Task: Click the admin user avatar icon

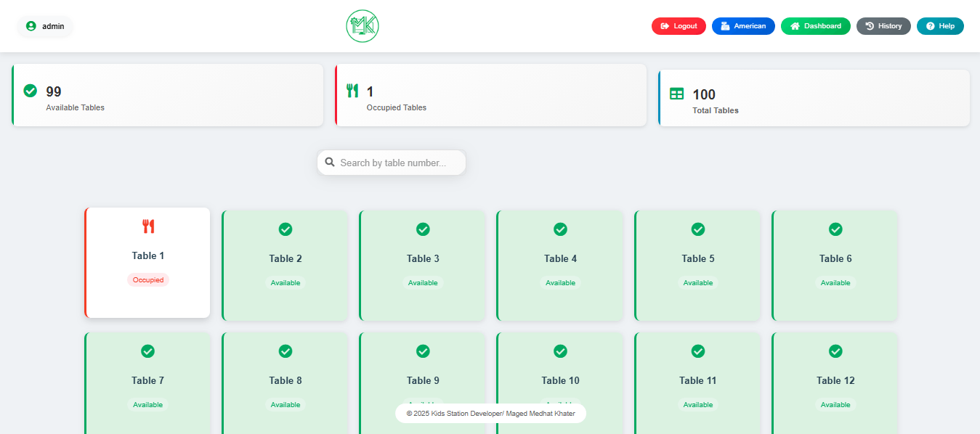Action: click(31, 26)
